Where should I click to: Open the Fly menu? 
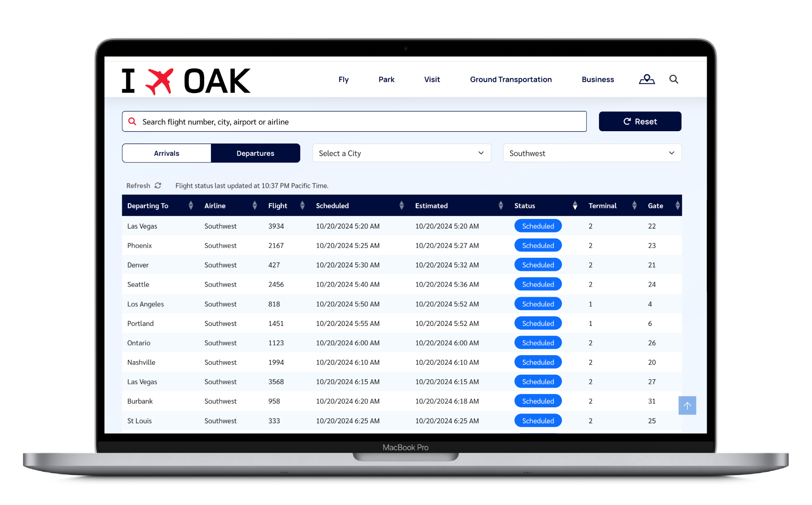(x=343, y=80)
